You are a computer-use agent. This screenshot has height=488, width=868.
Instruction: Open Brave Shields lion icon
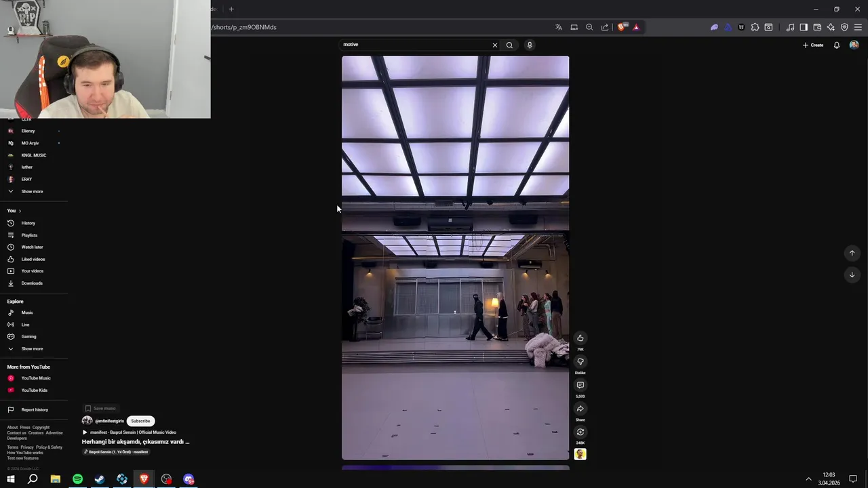(620, 27)
